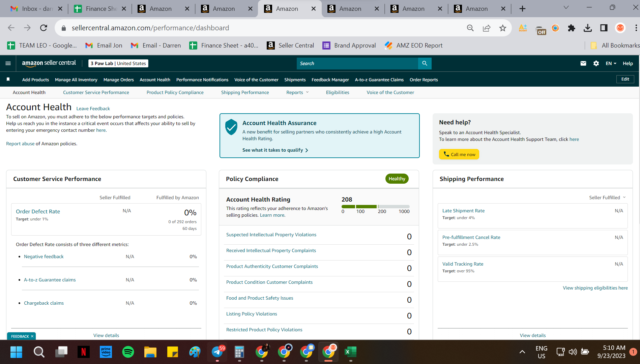Click the Help link in header
Image resolution: width=640 pixels, height=364 pixels.
pyautogui.click(x=628, y=63)
